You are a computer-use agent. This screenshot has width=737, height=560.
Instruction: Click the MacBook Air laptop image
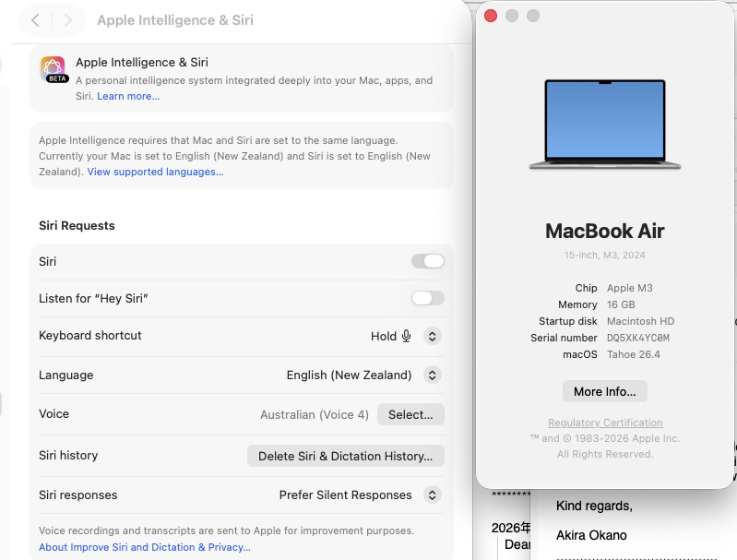(x=605, y=124)
